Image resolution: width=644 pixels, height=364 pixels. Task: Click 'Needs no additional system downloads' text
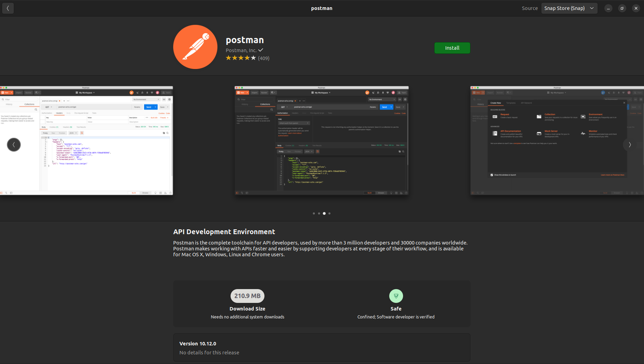coord(248,317)
